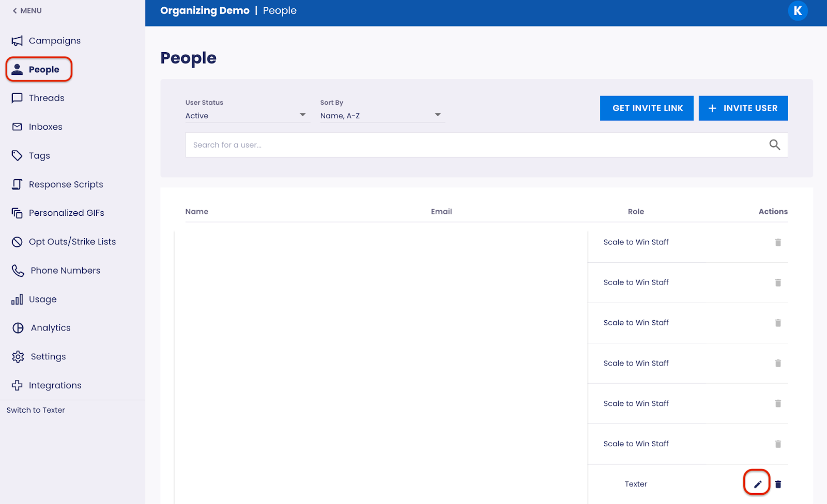
Task: Click the Response Scripts scroll icon
Action: click(17, 184)
